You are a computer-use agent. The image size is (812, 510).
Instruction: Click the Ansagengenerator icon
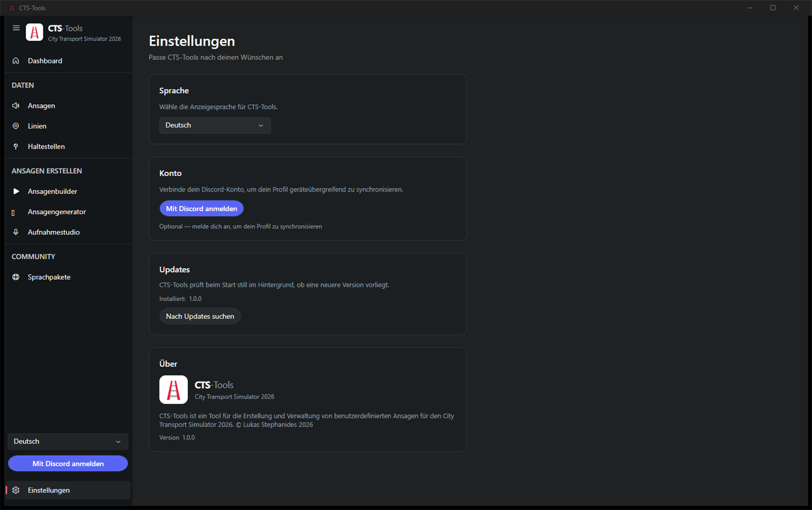[14, 212]
